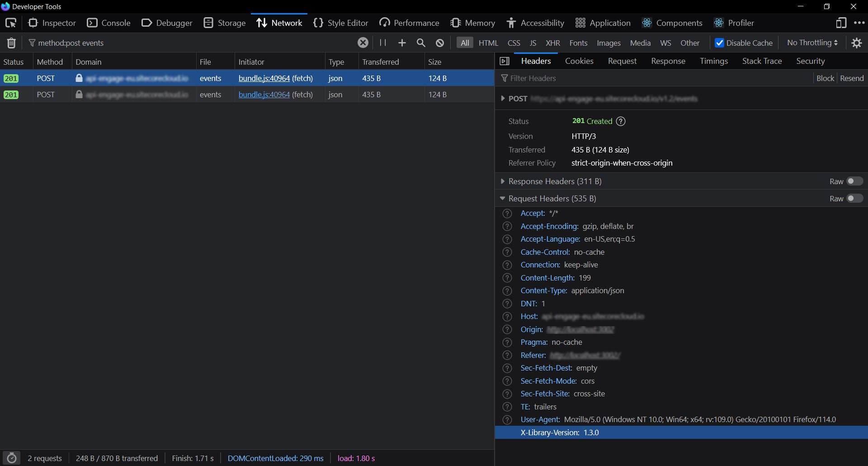Filter requests by JS
Screen dimensions: 868x466
coord(533,43)
